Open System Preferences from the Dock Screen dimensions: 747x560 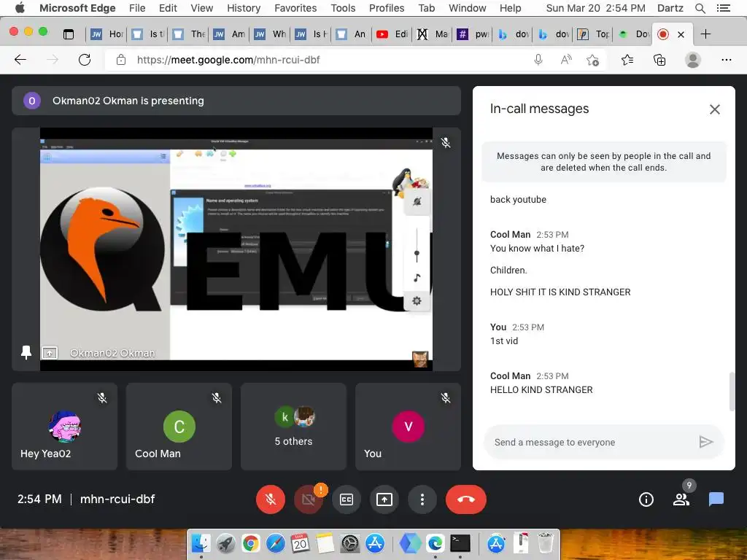350,542
